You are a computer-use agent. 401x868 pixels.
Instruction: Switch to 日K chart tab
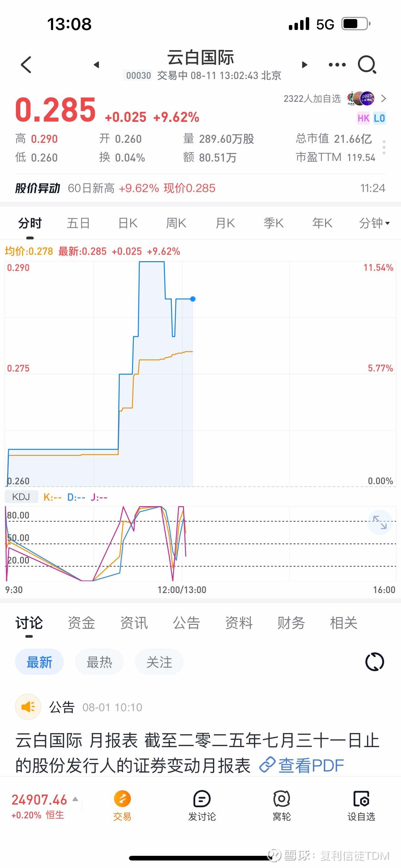128,223
